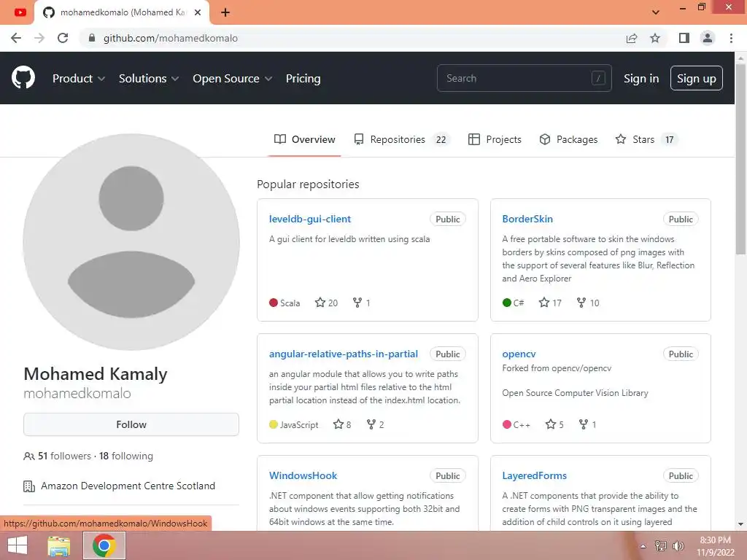Follow Mohamed Kamaly
This screenshot has width=747, height=560.
point(131,424)
